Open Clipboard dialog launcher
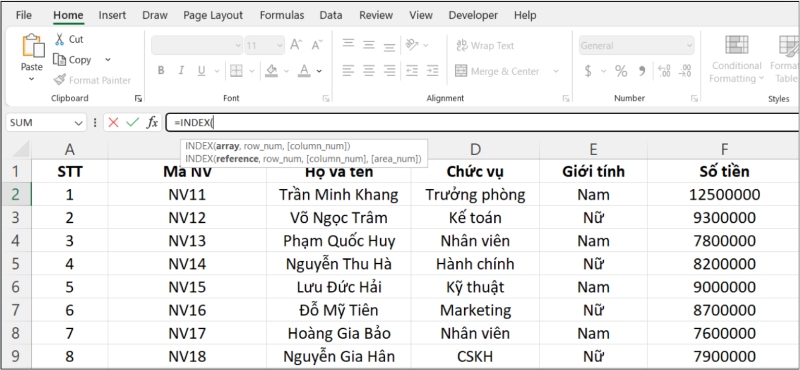The height and width of the screenshot is (370, 800). [x=138, y=98]
